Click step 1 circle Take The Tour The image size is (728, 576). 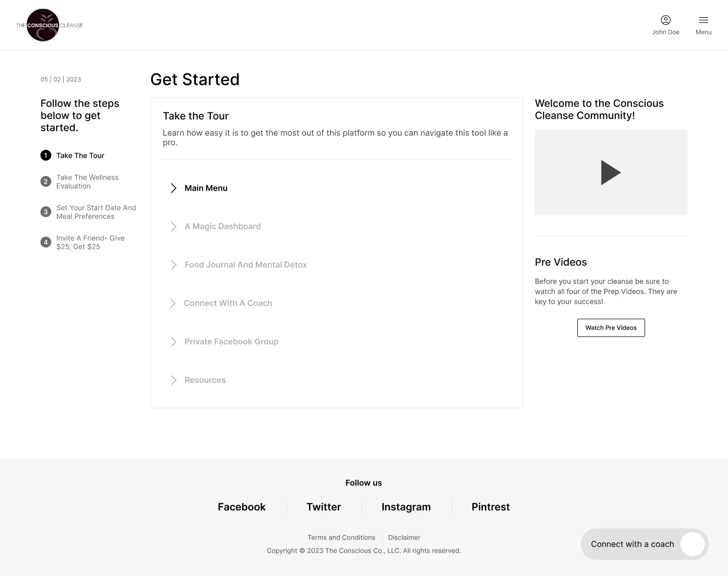[46, 155]
